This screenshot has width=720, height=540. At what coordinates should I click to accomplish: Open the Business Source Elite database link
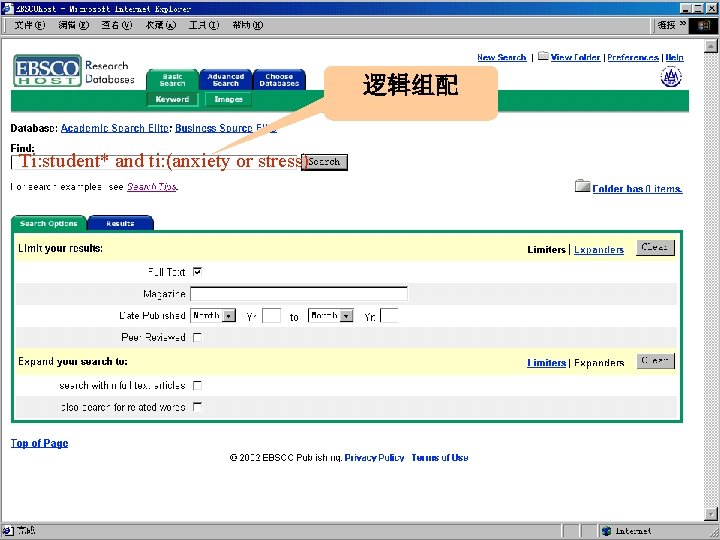225,128
